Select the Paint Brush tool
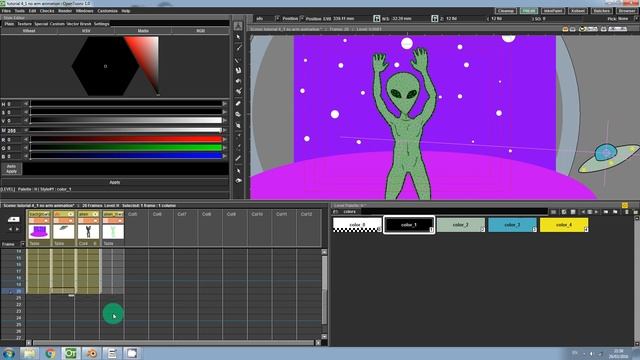Image resolution: width=640 pixels, height=360 pixels. tap(238, 91)
